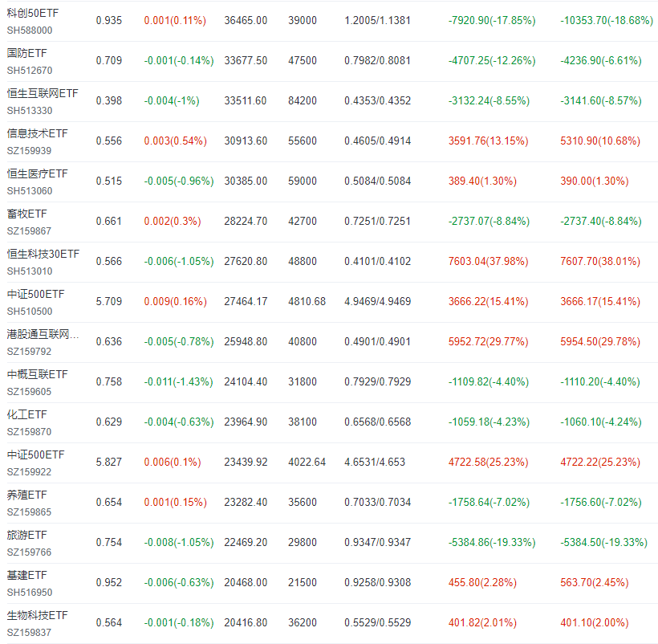Select cost value 0.5529/0.5529

click(378, 623)
